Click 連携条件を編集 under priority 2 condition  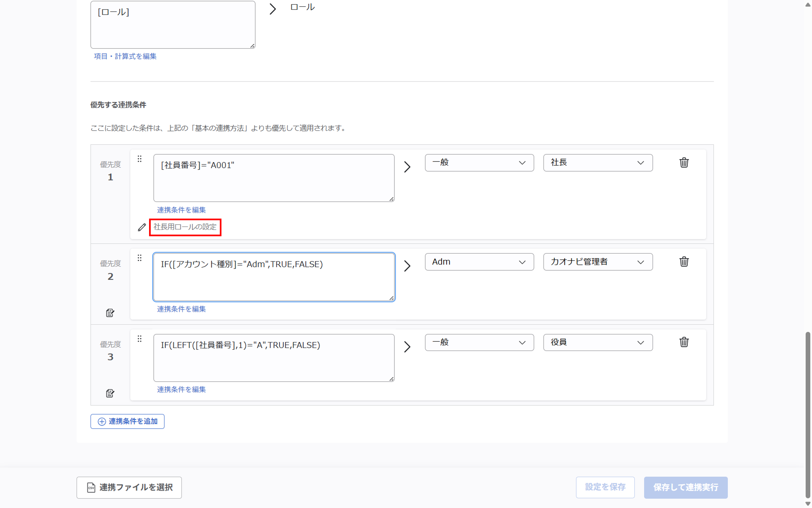point(181,309)
